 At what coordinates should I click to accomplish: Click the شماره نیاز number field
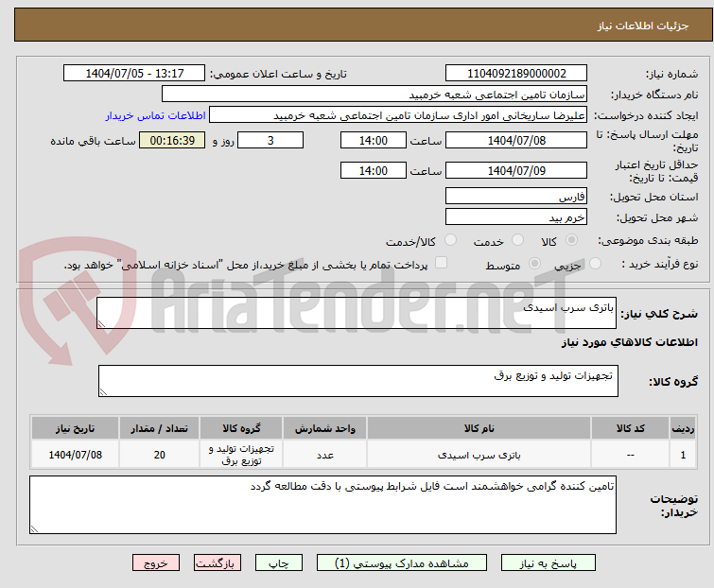tap(516, 74)
